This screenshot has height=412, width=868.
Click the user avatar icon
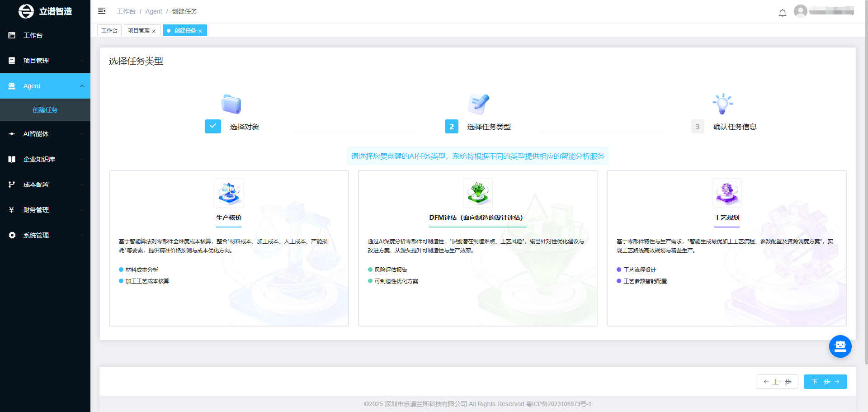(800, 11)
